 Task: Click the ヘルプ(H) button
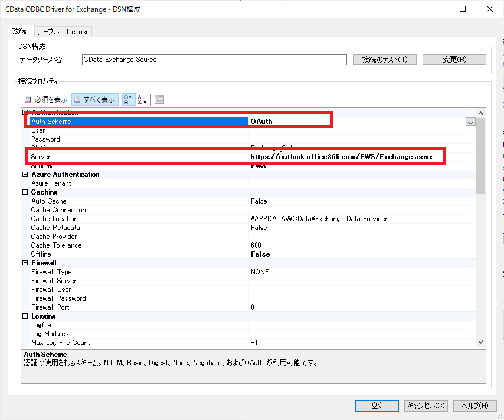tap(474, 405)
